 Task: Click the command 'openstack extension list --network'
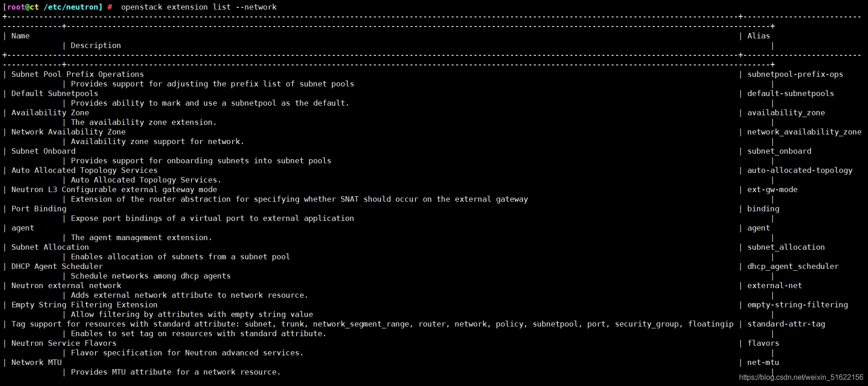coord(199,7)
